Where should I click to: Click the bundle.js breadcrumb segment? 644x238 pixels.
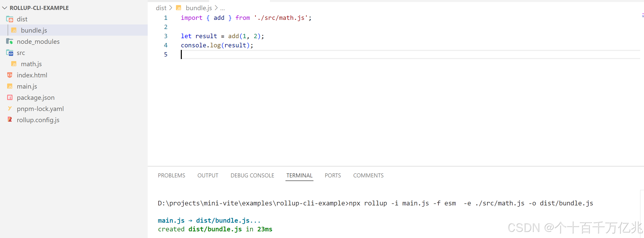199,8
